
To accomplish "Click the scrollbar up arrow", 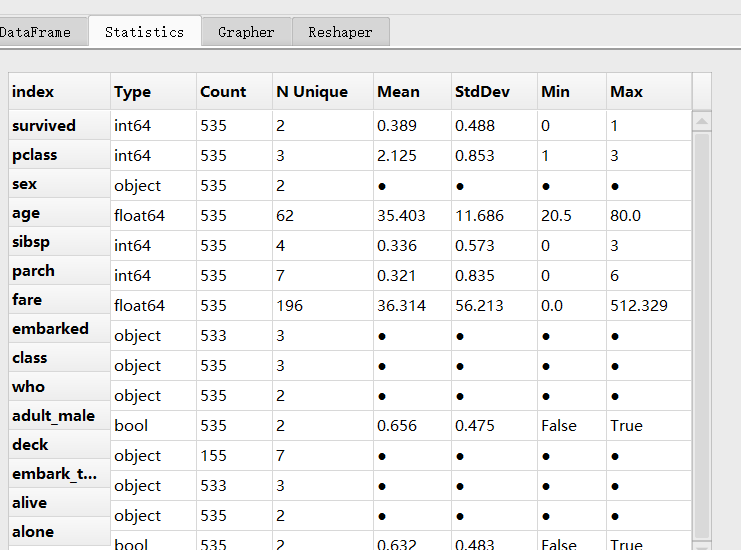I will coord(702,121).
